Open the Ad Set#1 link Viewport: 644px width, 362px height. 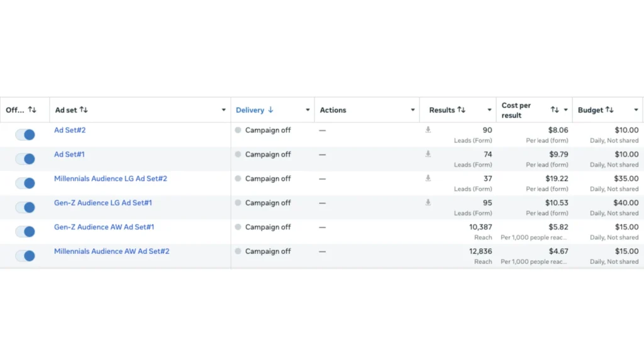point(69,155)
